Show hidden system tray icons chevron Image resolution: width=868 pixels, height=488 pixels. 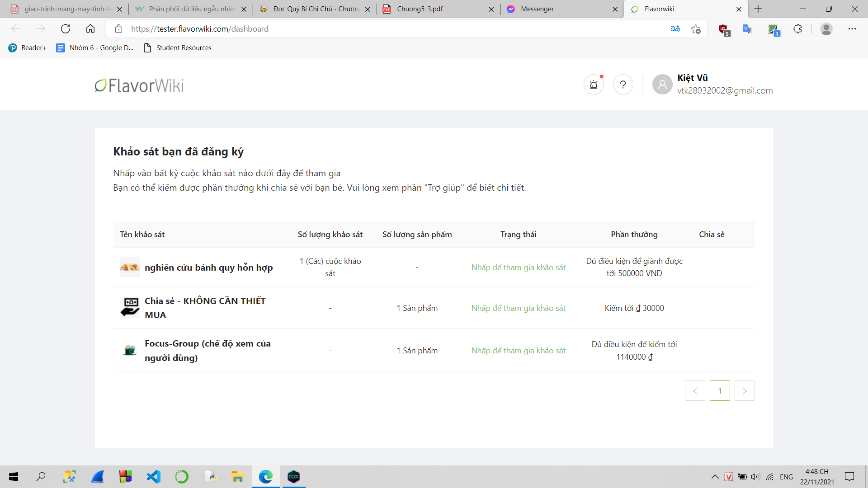tap(715, 477)
